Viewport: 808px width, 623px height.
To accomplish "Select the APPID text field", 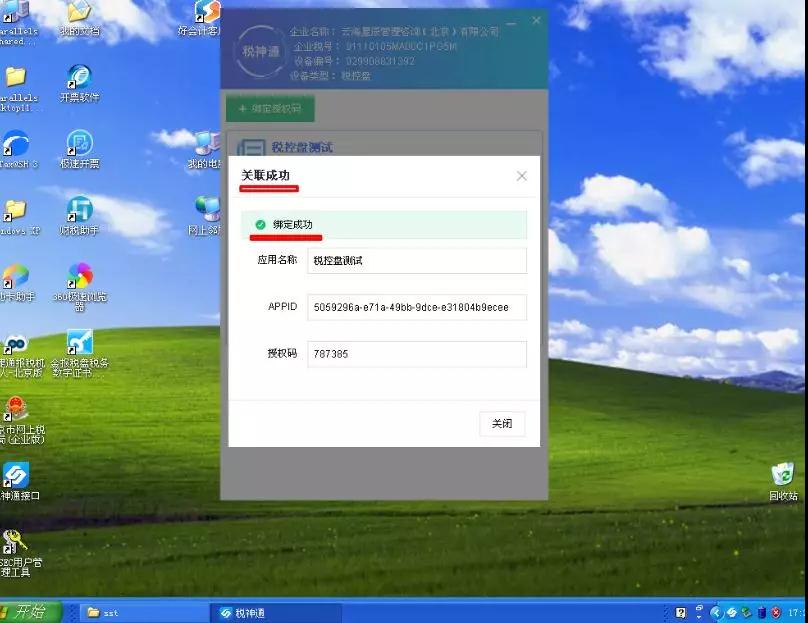I will 416,307.
